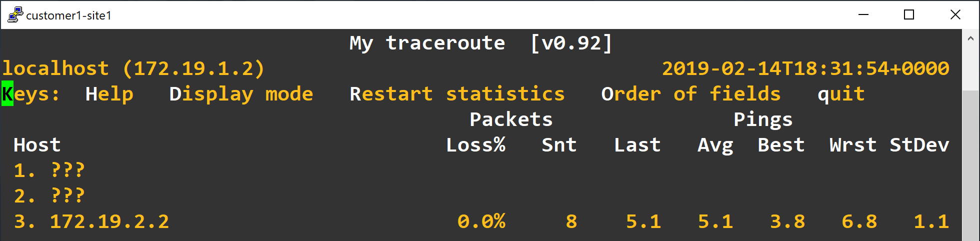This screenshot has width=980, height=241.
Task: Click the StDev column header
Action: (919, 145)
